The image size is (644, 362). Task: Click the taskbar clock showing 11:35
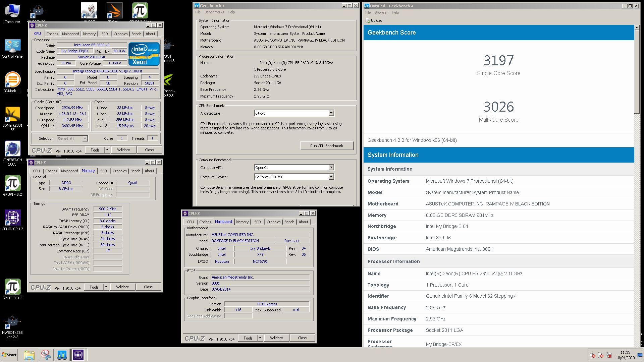tap(625, 355)
